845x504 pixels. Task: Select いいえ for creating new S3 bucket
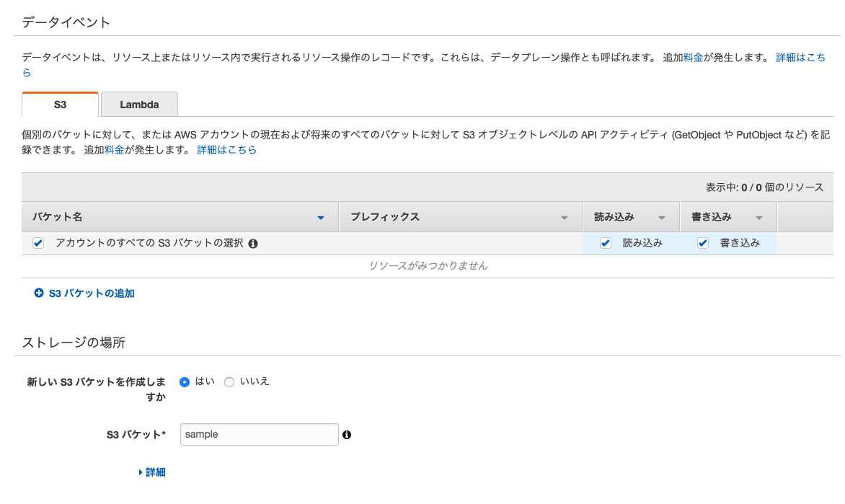click(229, 382)
